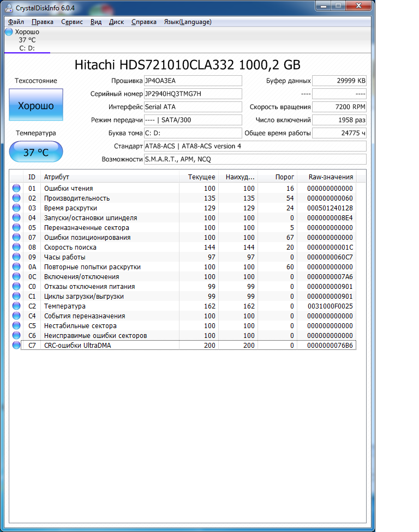Click the Режим передачи field SATA/300

193,120
